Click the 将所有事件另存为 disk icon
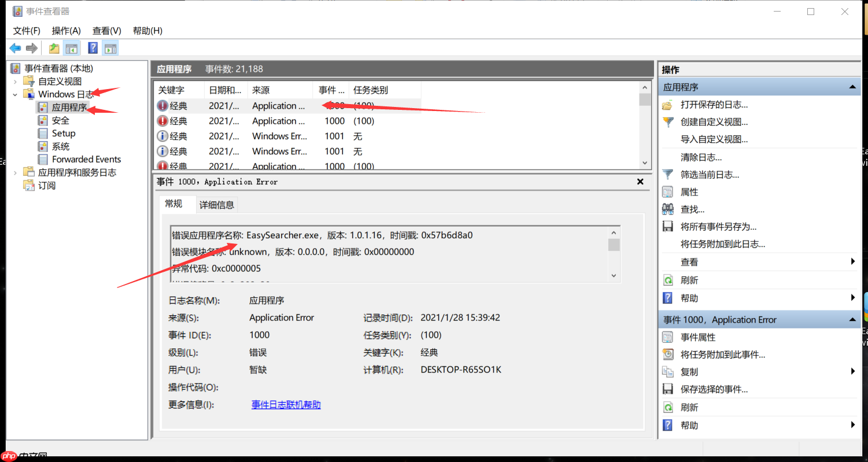Screen dimensions: 868x462 point(668,227)
